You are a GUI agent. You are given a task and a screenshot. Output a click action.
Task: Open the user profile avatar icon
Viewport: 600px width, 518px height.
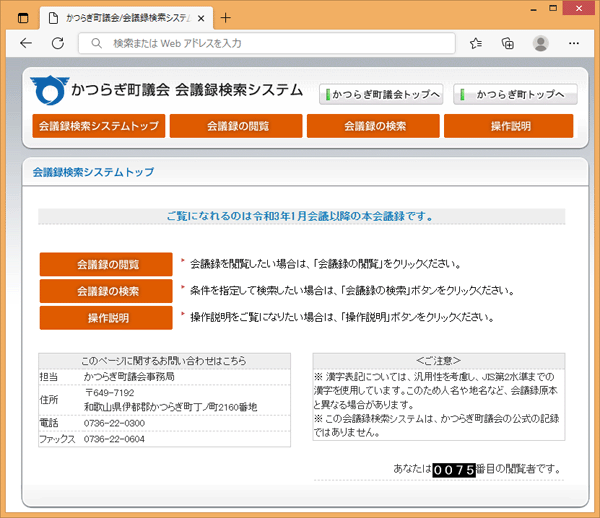pos(541,44)
